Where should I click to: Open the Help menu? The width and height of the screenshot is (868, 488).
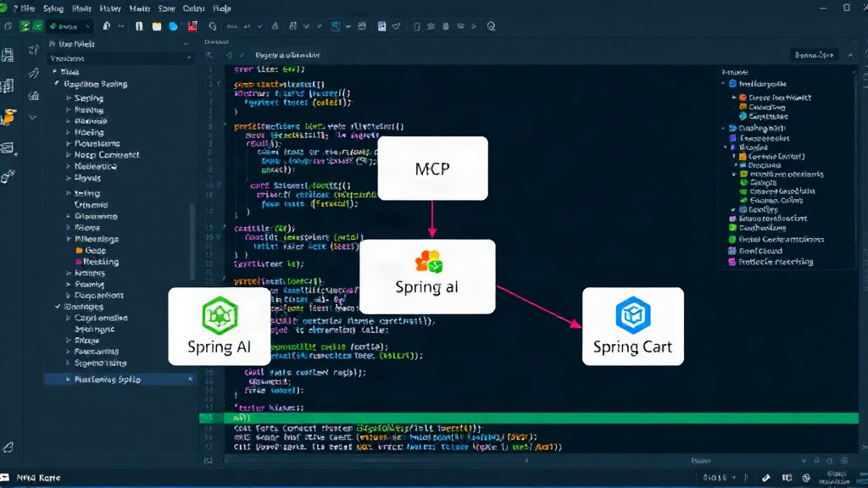(x=222, y=8)
